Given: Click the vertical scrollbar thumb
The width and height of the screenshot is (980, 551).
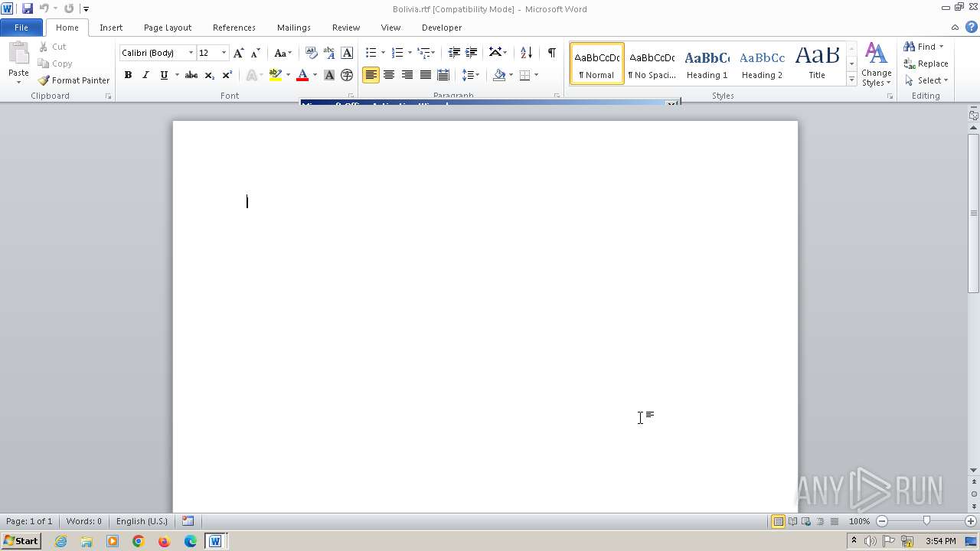Looking at the screenshot, I should [x=974, y=213].
